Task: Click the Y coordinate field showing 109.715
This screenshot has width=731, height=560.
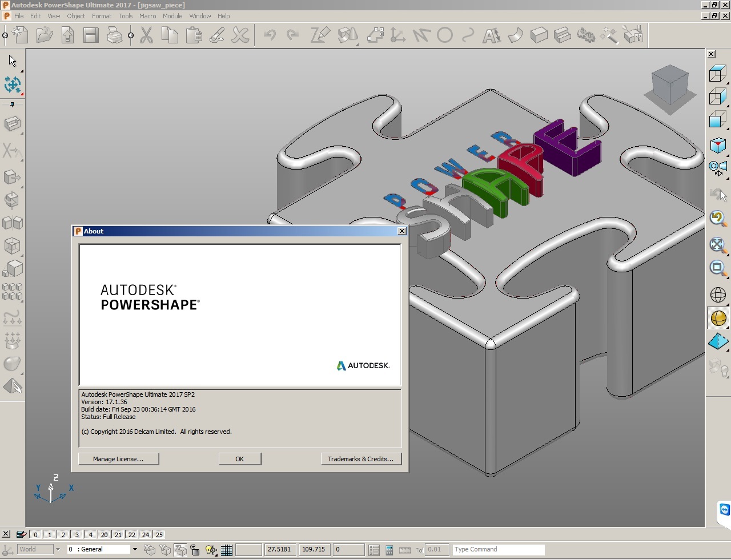Action: point(314,549)
